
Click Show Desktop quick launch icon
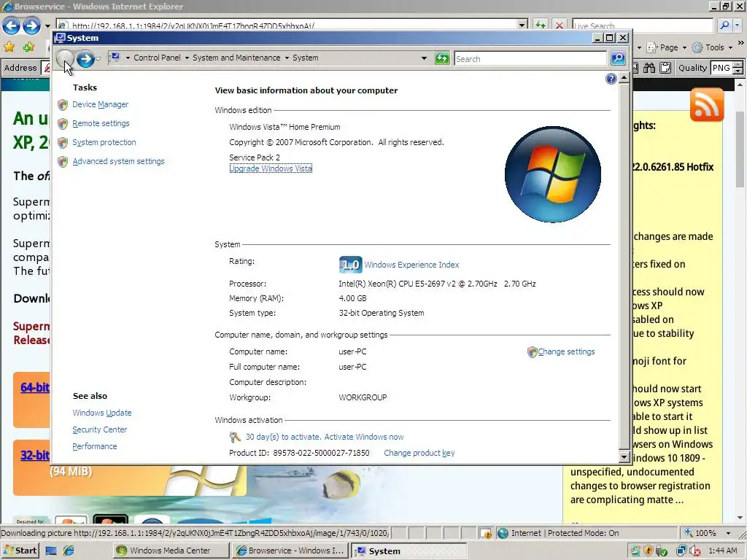[x=51, y=551]
